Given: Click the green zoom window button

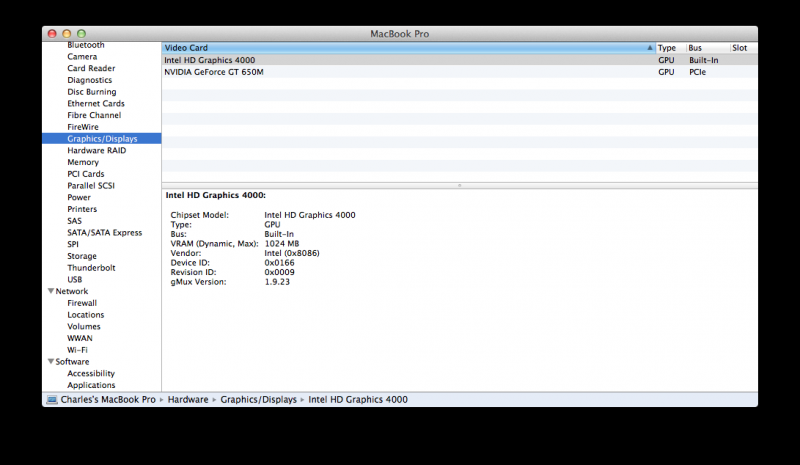Looking at the screenshot, I should 81,34.
